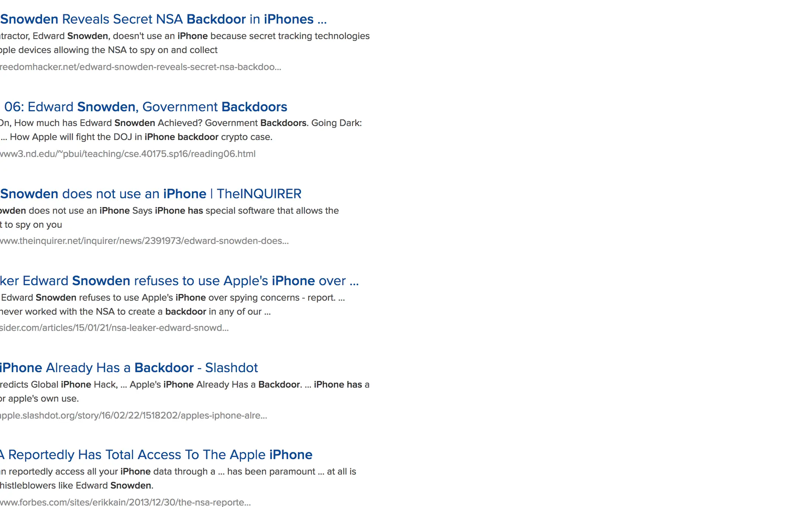This screenshot has width=812, height=507.
Task: Click the forbes.com erikkain article URL
Action: (125, 503)
